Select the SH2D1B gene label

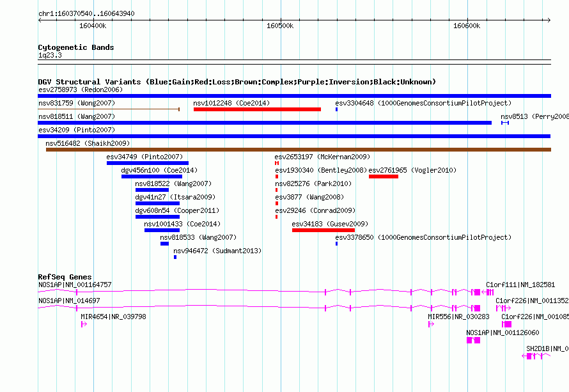(x=548, y=349)
